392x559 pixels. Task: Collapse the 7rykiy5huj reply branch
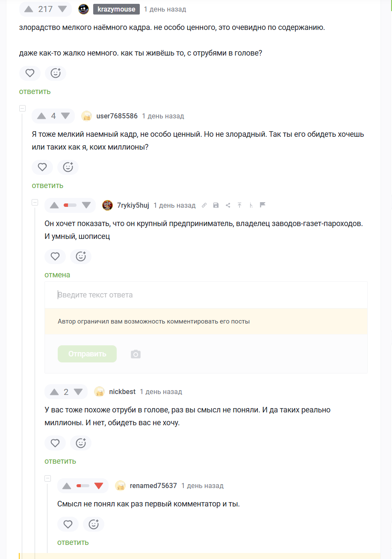(35, 202)
